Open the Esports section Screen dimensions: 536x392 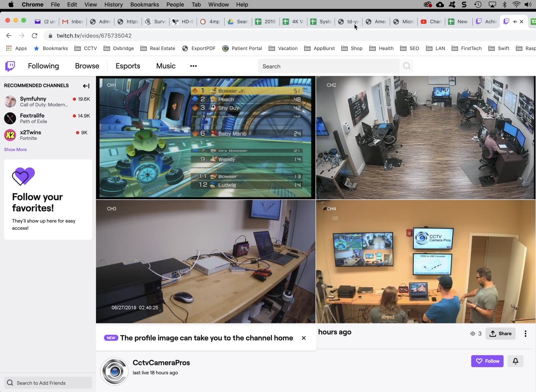pos(128,66)
